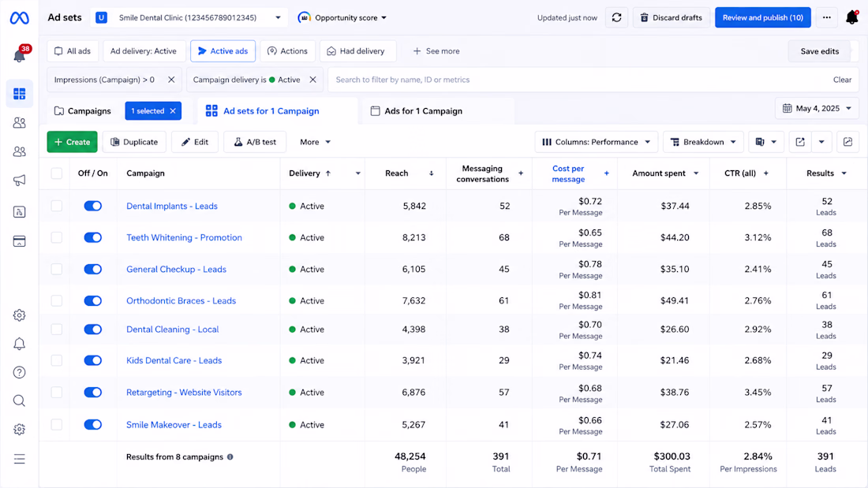868x488 pixels.
Task: Click the export share icon
Action: (800, 142)
